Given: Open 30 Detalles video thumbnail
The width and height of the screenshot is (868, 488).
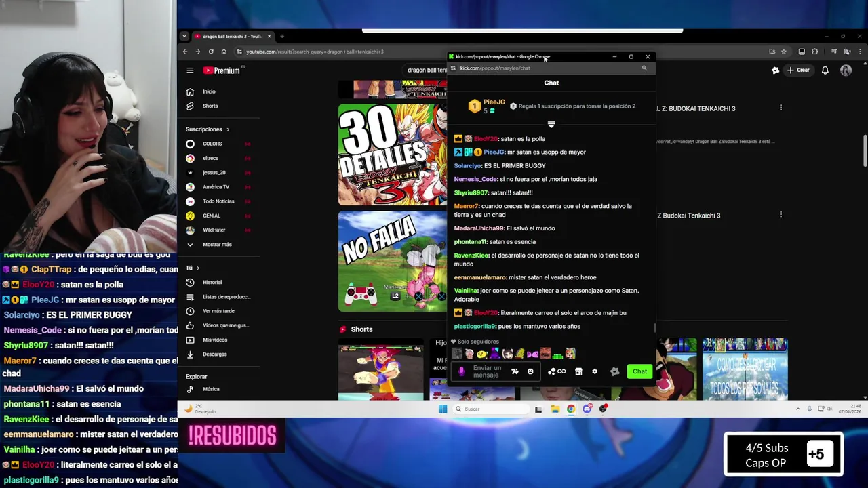Looking at the screenshot, I should click(x=393, y=154).
